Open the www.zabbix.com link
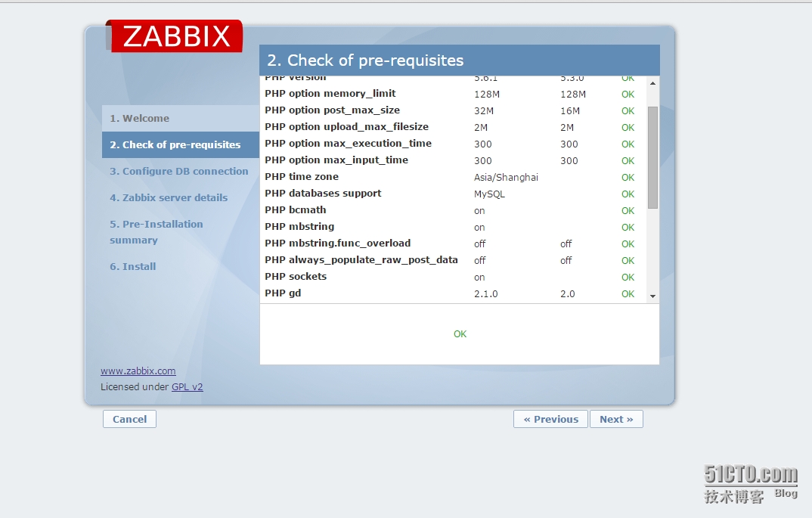Screen dimensions: 812x518 point(138,371)
